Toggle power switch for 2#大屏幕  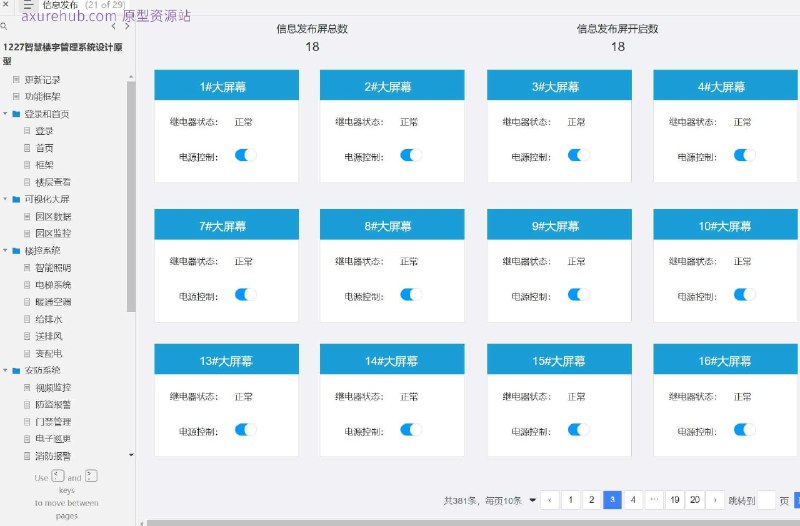pyautogui.click(x=411, y=155)
